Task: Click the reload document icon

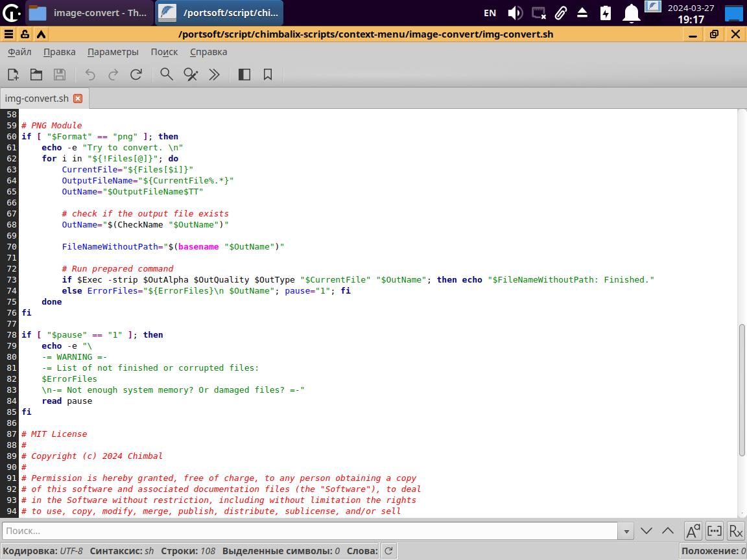Action: (136, 75)
